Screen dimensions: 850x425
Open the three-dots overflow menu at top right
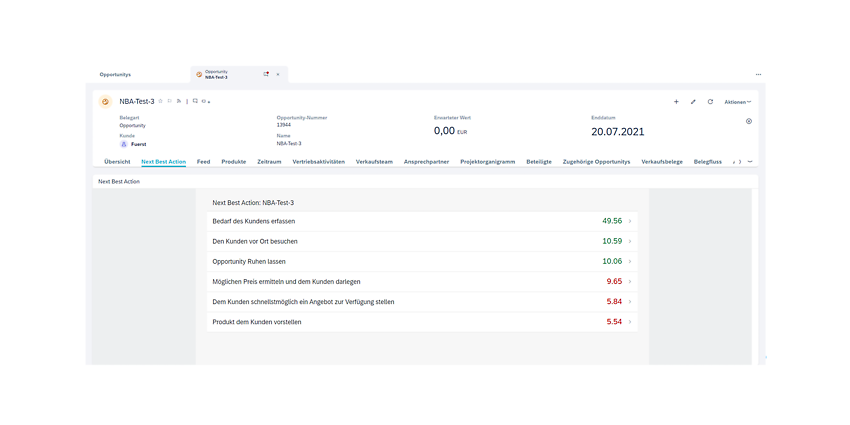[758, 74]
